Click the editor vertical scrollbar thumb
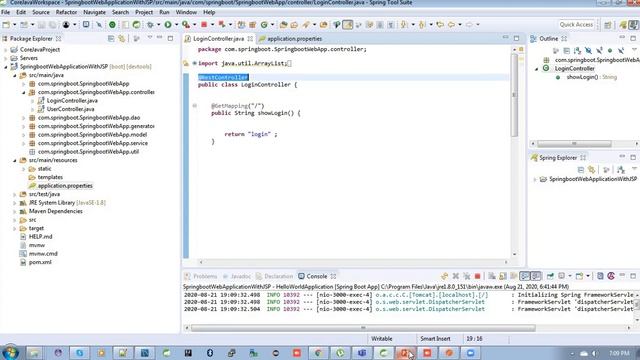640x360 pixels. point(514,95)
